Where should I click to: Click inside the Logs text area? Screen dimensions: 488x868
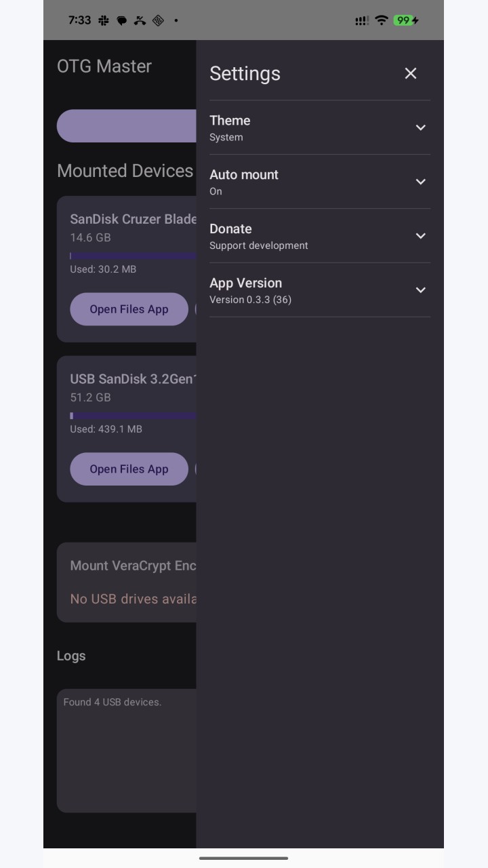(x=127, y=751)
